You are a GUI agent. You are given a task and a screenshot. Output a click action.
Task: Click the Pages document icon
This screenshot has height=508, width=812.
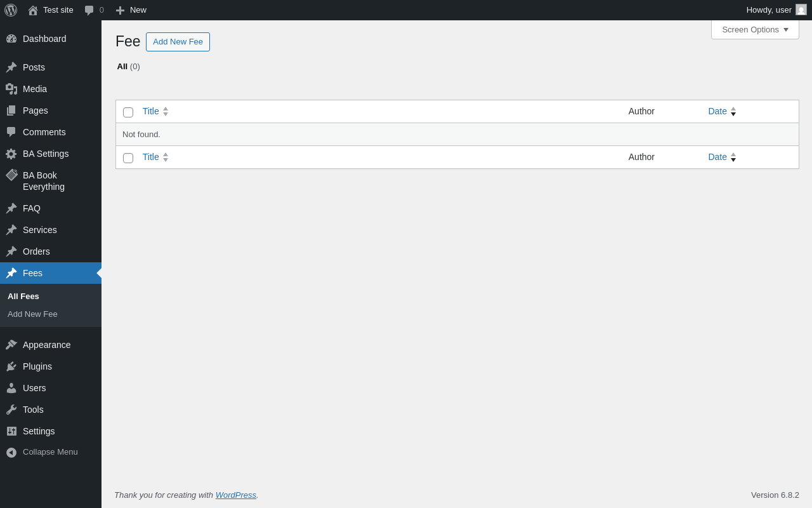[11, 110]
